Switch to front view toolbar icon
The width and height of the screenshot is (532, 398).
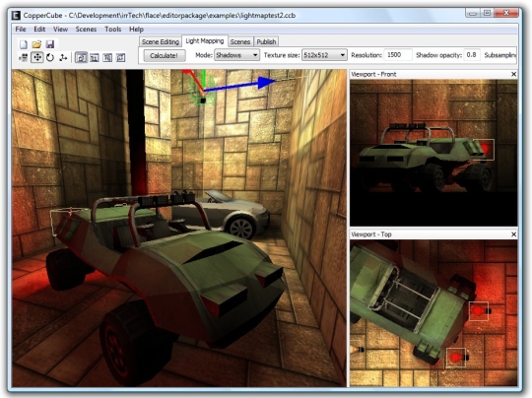[107, 58]
